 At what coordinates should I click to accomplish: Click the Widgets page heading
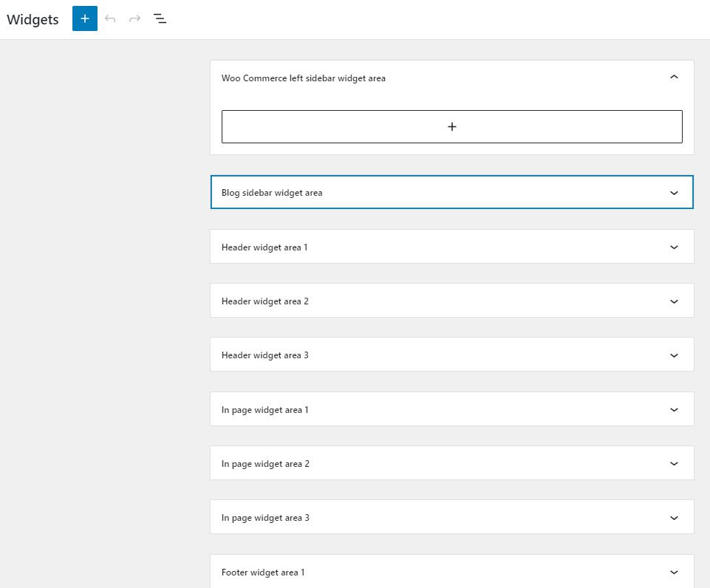pyautogui.click(x=33, y=20)
